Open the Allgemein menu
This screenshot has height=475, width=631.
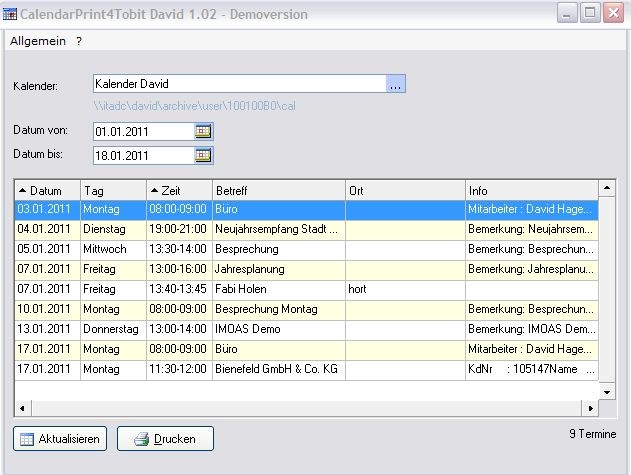[38, 41]
